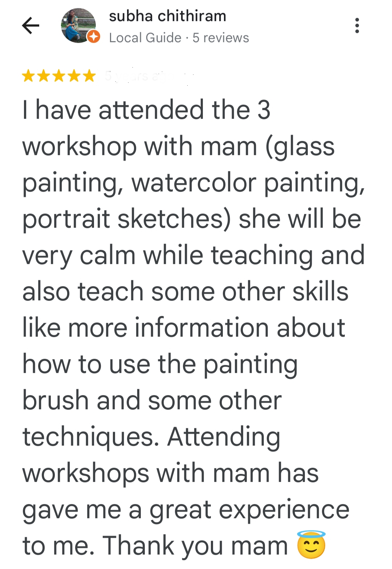392x569 pixels.
Task: Open subha chithiram's profile photo
Action: click(78, 25)
